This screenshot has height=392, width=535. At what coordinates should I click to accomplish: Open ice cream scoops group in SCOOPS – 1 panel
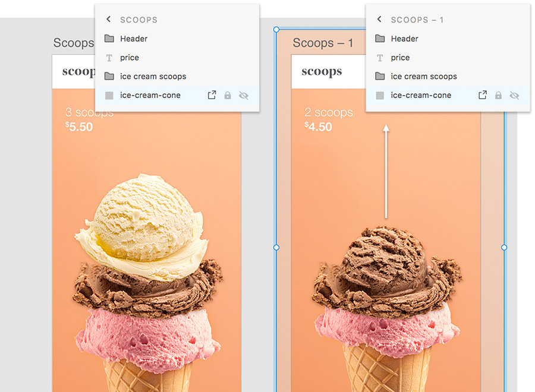[448, 77]
